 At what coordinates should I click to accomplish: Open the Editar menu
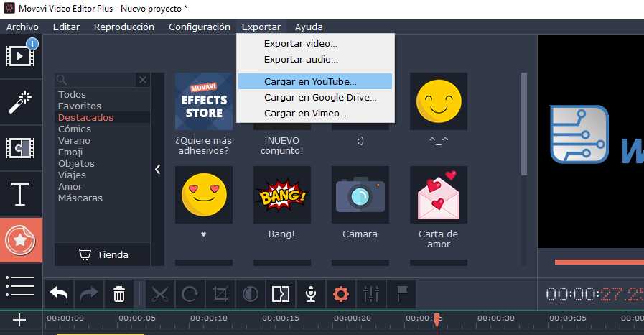tap(66, 27)
